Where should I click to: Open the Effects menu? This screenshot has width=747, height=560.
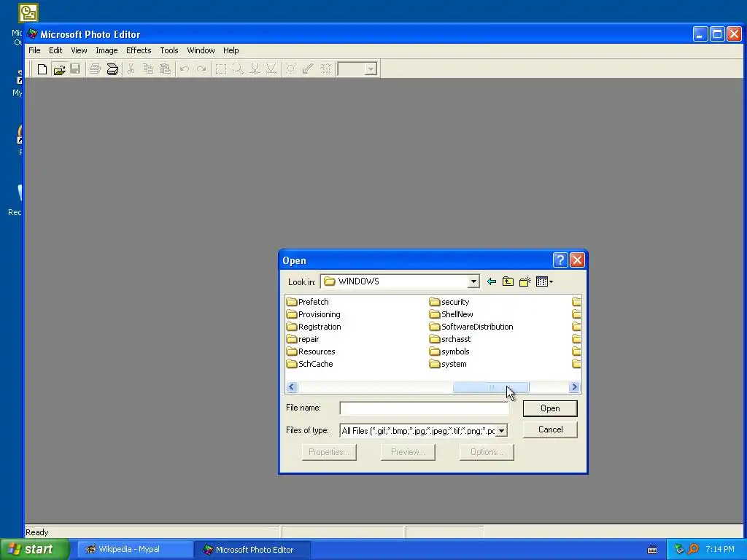click(139, 50)
